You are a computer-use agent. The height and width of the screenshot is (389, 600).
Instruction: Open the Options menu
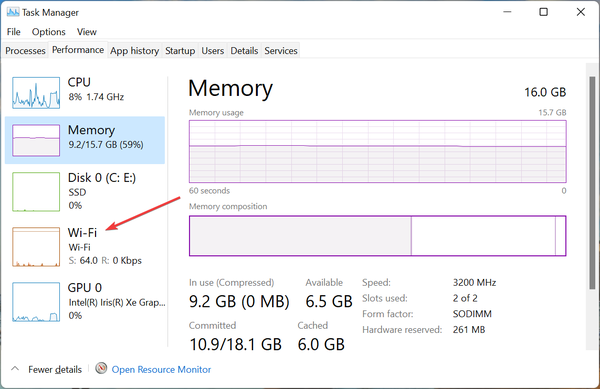[49, 32]
